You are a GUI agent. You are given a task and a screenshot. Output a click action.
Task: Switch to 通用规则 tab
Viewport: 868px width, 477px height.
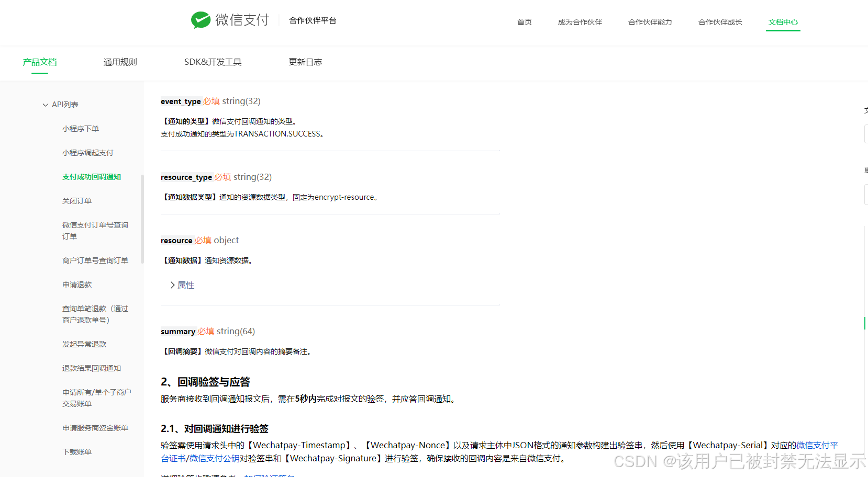[120, 62]
